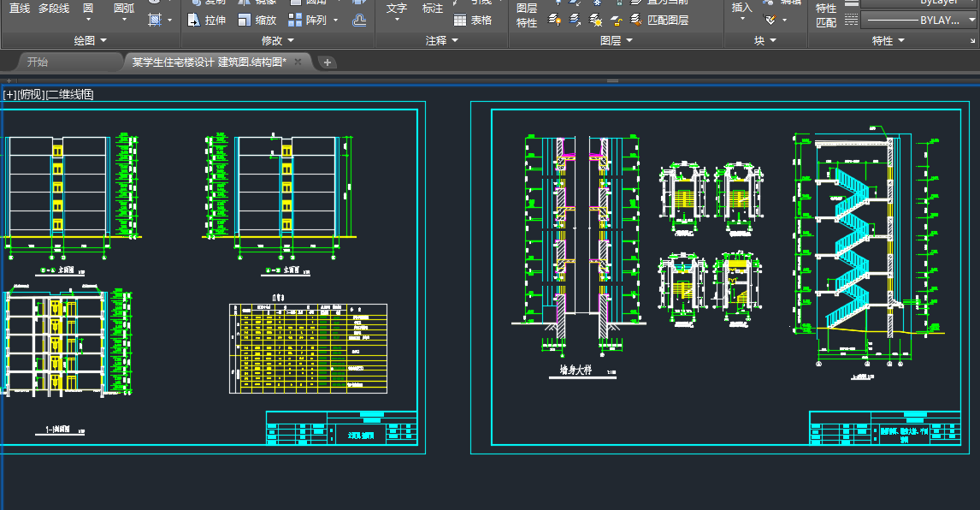Image resolution: width=980 pixels, height=510 pixels.
Task: Insert a Table (表格)
Action: tap(472, 21)
